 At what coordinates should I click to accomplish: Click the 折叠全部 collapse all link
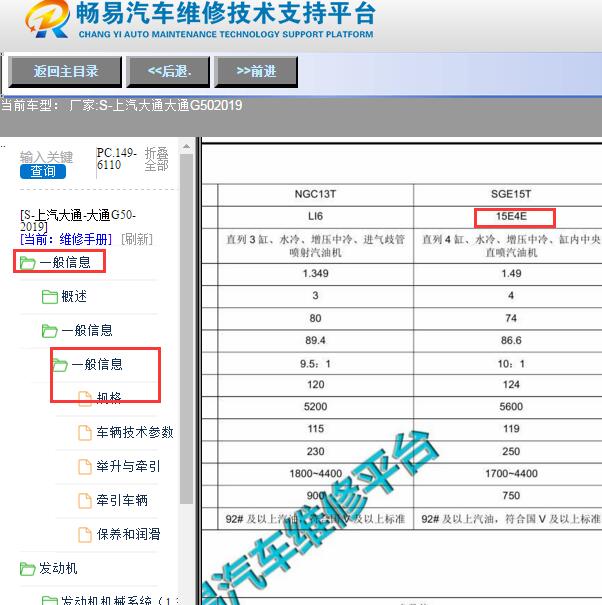tap(156, 159)
